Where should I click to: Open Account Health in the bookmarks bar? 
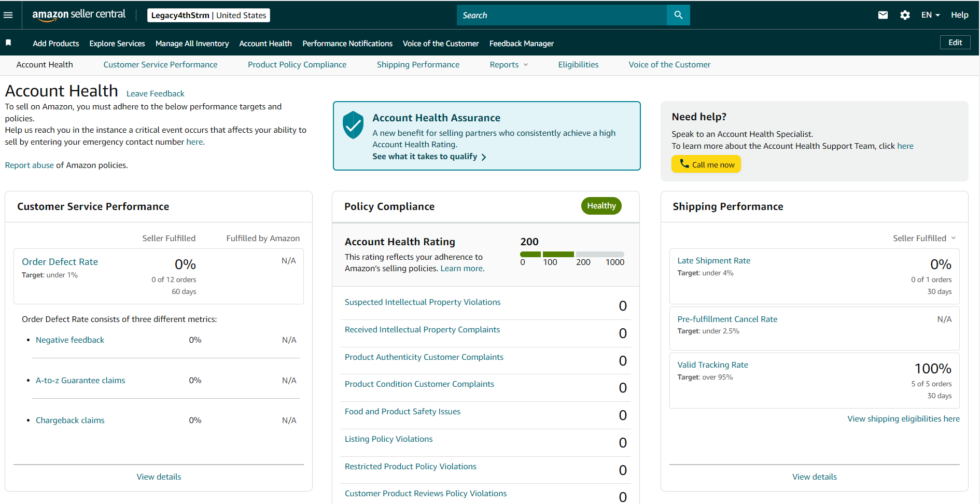(x=265, y=44)
